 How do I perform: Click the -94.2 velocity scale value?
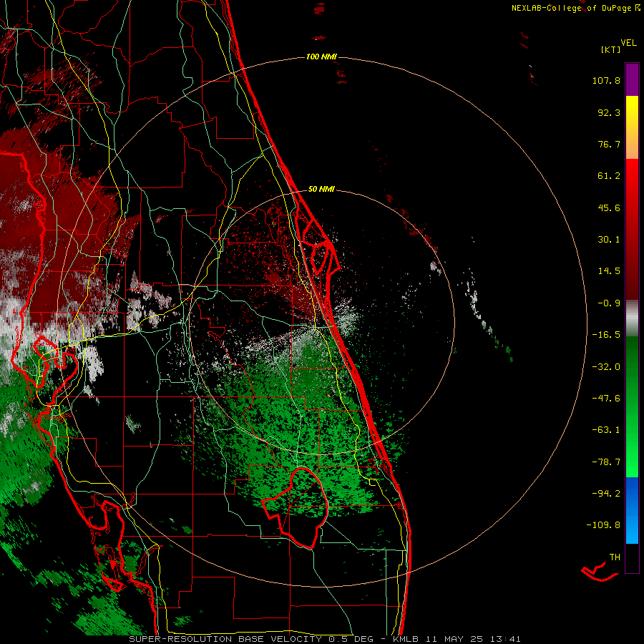606,494
